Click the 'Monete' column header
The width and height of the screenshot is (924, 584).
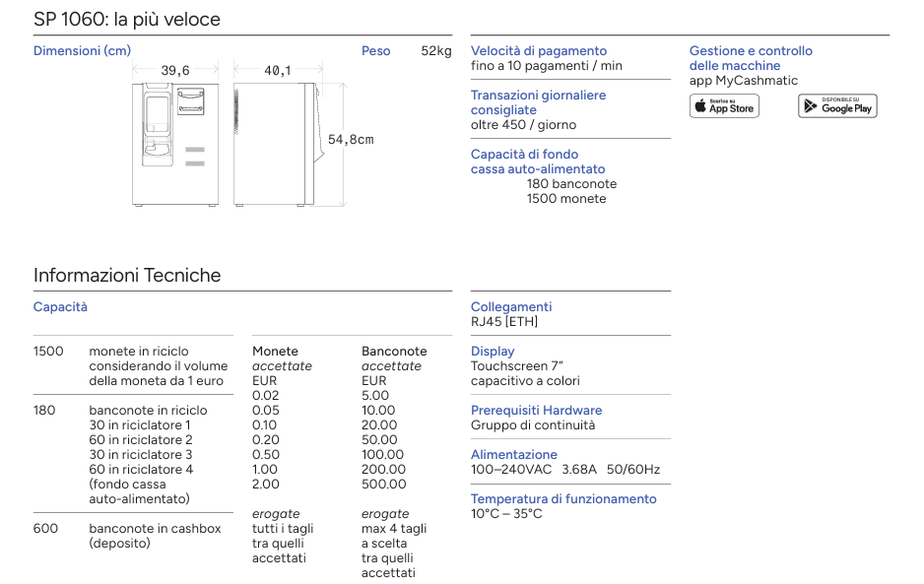275,352
